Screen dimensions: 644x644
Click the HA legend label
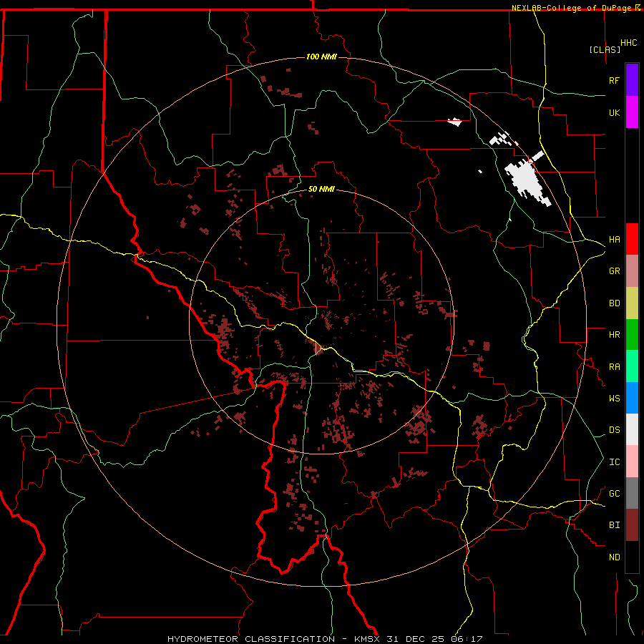614,239
